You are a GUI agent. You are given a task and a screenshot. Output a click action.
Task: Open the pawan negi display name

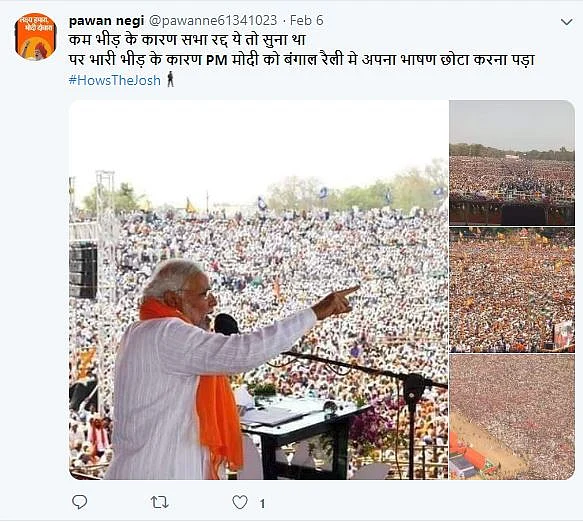pos(106,20)
